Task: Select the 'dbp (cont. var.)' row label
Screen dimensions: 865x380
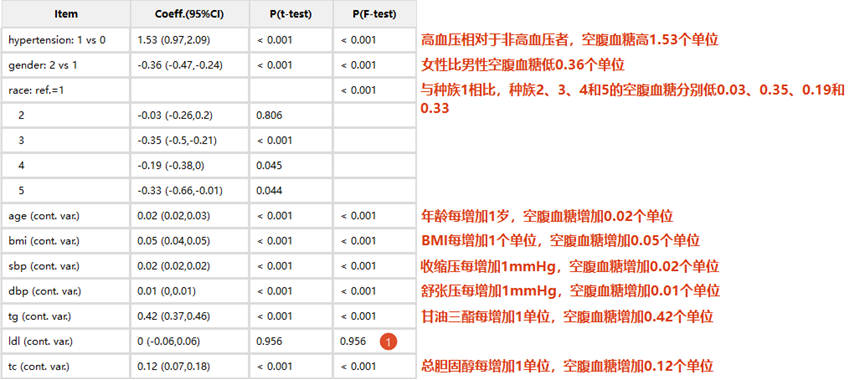Action: (x=44, y=291)
